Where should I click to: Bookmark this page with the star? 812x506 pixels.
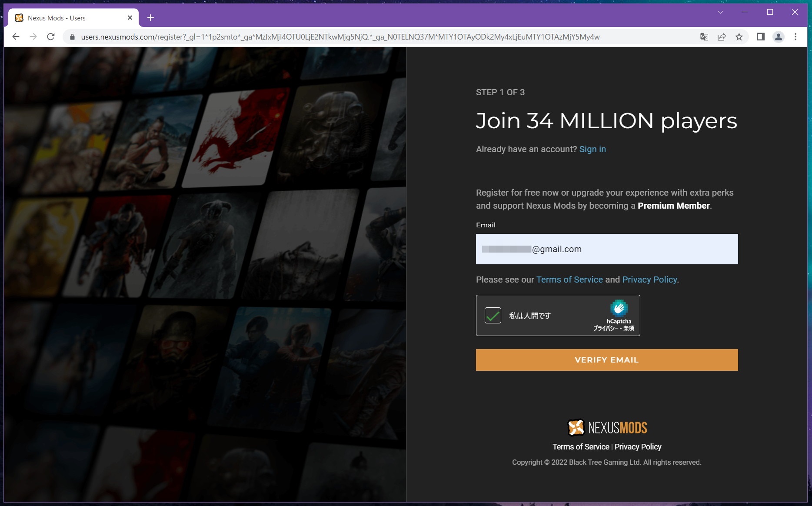point(739,37)
